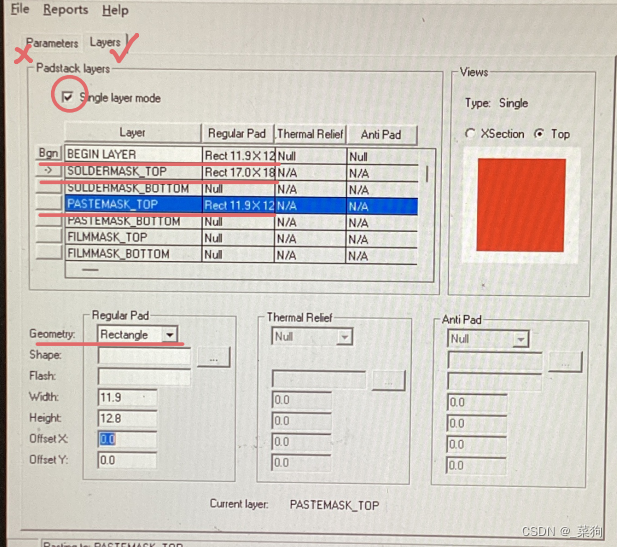Click the Regular Pad column header
This screenshot has height=547, width=617.
click(x=236, y=134)
